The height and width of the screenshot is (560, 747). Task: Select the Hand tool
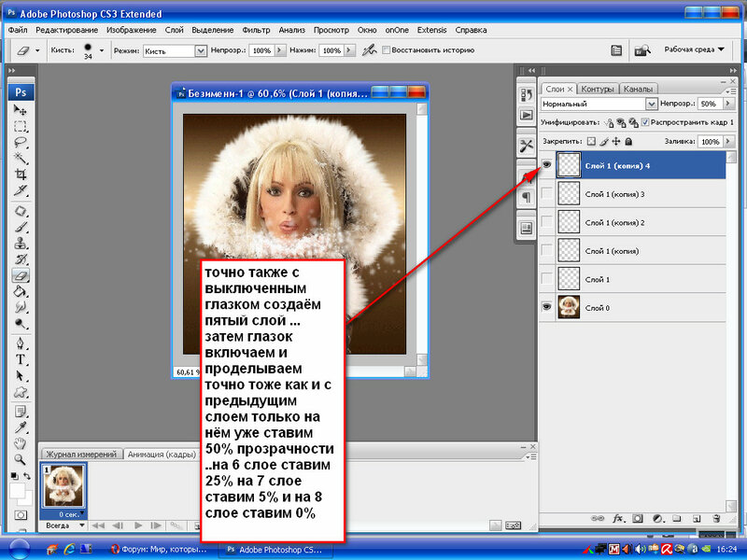(x=20, y=444)
